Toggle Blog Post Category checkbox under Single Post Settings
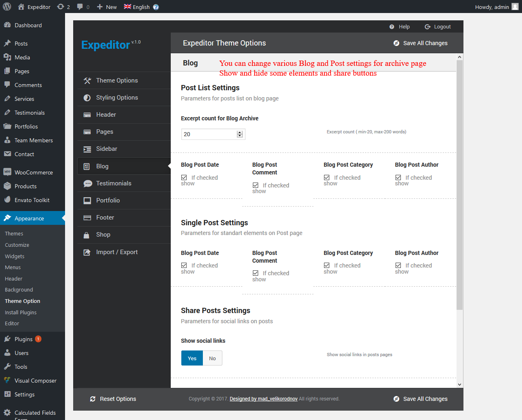This screenshot has width=522, height=420. pyautogui.click(x=327, y=265)
